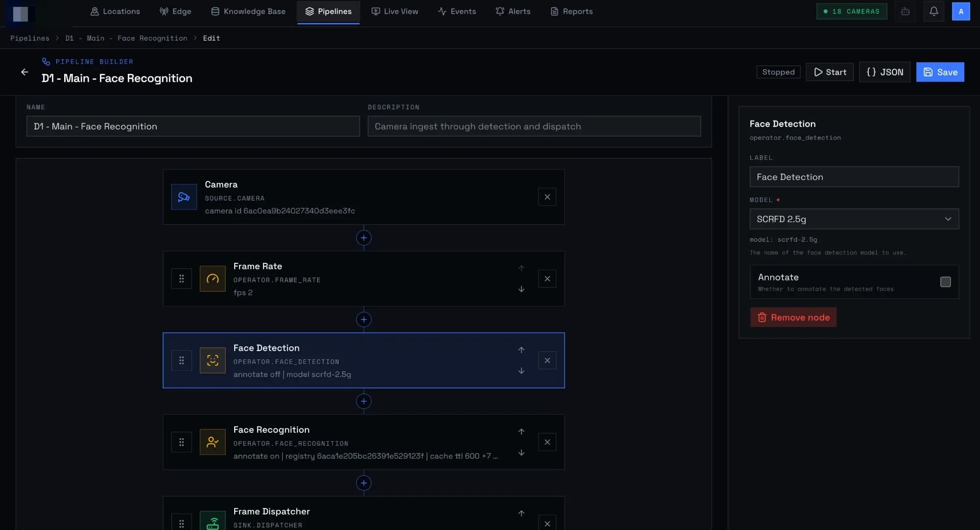Move Frame Rate node down
980x530 pixels.
pyautogui.click(x=521, y=289)
